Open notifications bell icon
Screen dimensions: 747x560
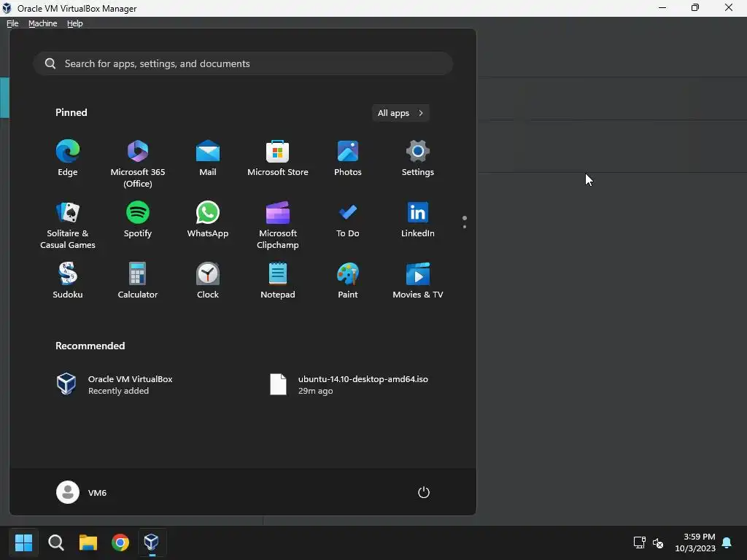click(x=727, y=542)
